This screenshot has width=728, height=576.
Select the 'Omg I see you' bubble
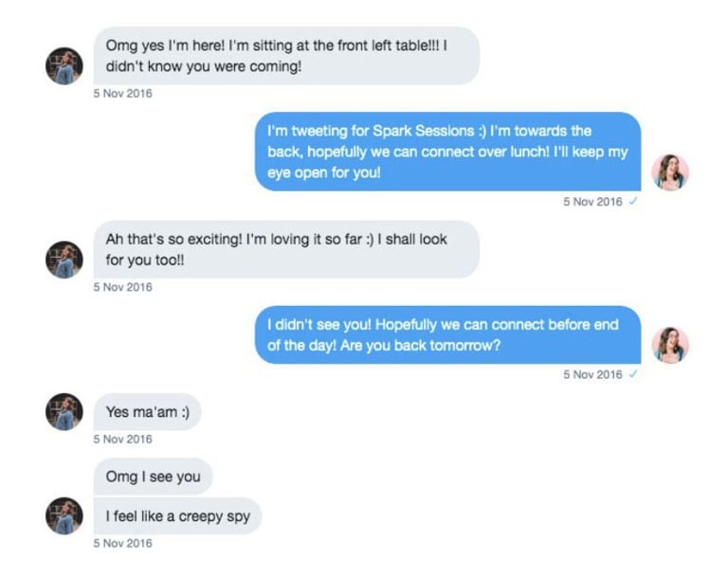coord(154,477)
